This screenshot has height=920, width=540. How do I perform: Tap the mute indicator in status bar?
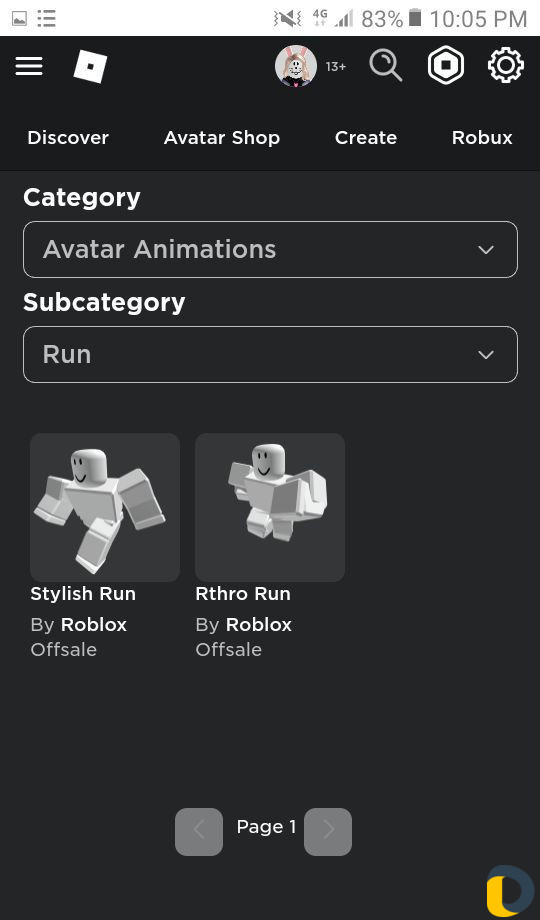point(287,19)
